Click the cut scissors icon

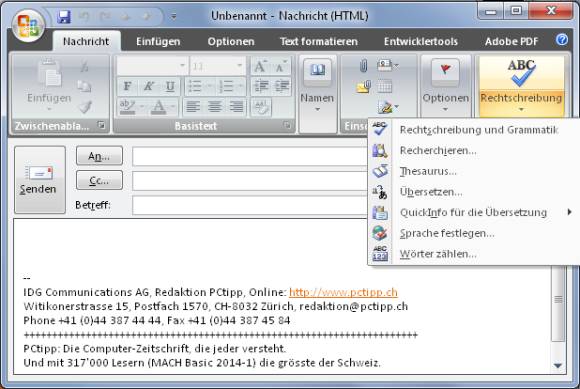[85, 67]
